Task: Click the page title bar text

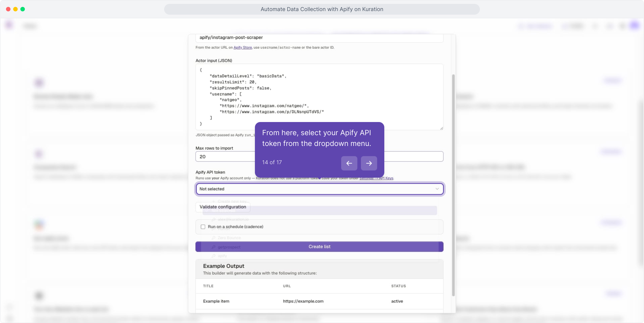Action: pos(322,9)
